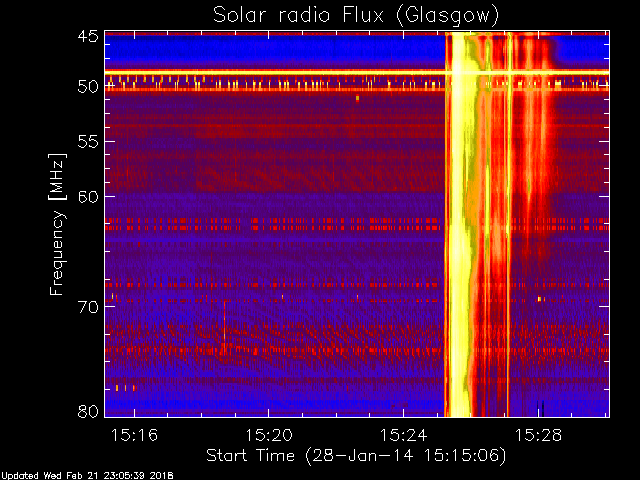Click the bright yellow solar burst band
The height and width of the screenshot is (480, 640).
[459, 224]
